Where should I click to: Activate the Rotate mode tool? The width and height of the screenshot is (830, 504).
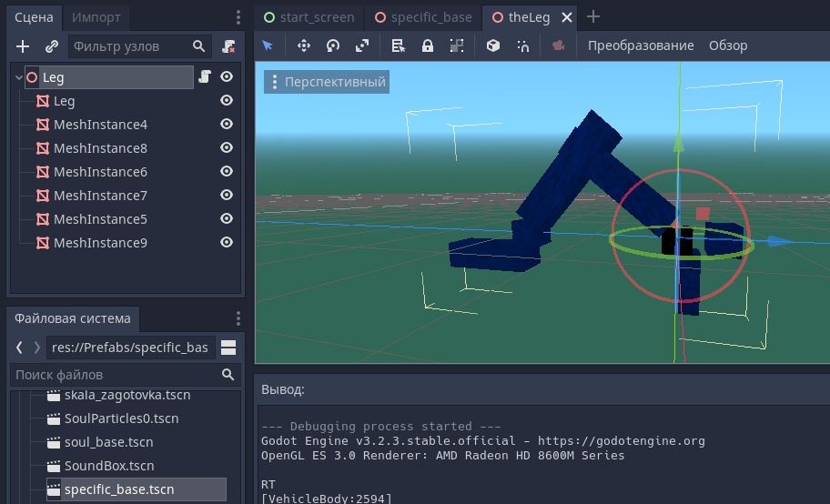click(x=333, y=45)
